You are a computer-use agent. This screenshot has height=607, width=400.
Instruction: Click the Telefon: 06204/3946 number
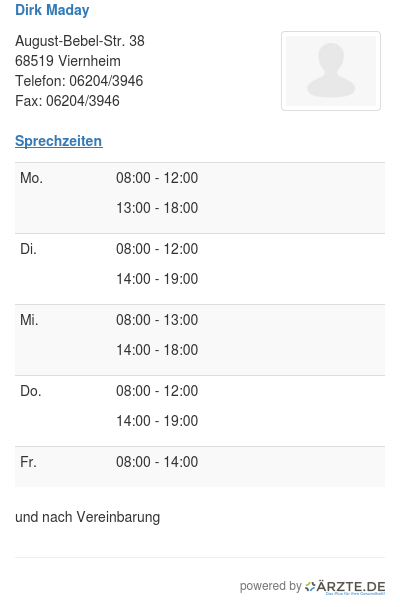click(79, 81)
